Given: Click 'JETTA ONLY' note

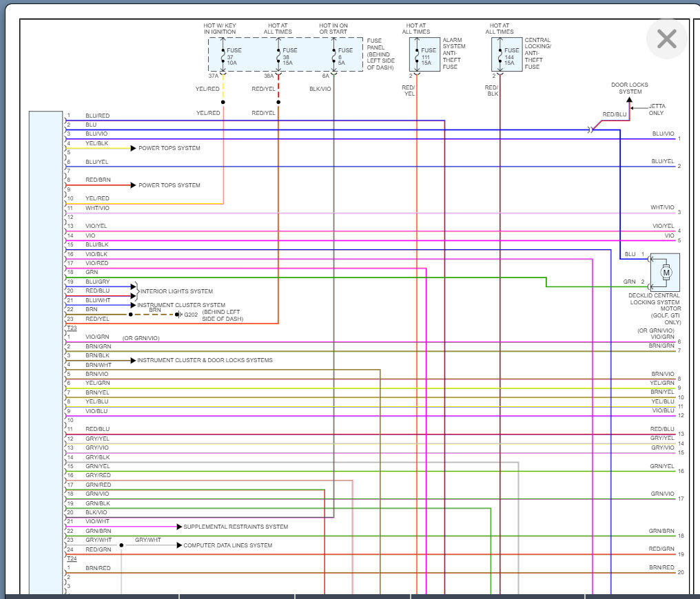Looking at the screenshot, I should 657,109.
